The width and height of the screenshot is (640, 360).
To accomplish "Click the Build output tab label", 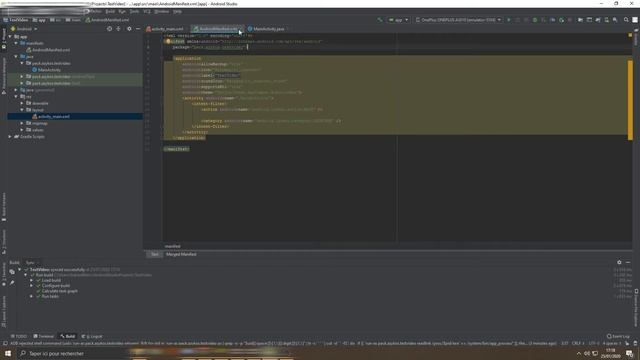I will (x=14, y=262).
